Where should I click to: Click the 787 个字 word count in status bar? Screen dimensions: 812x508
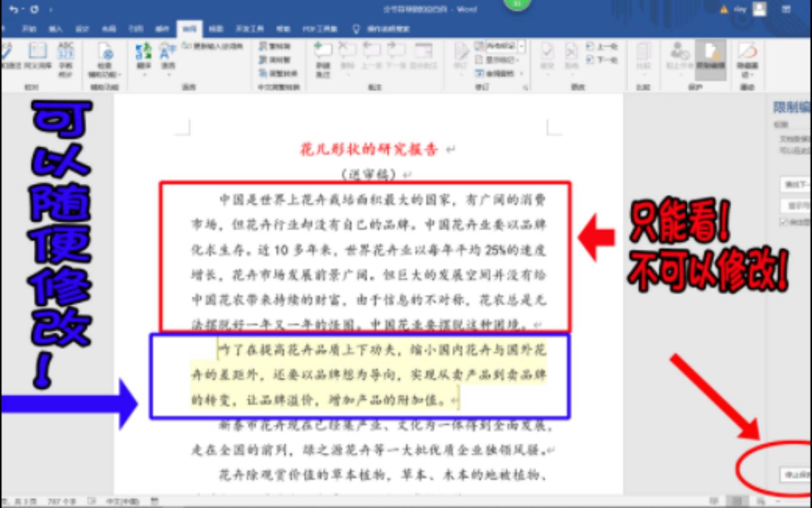pos(62,501)
